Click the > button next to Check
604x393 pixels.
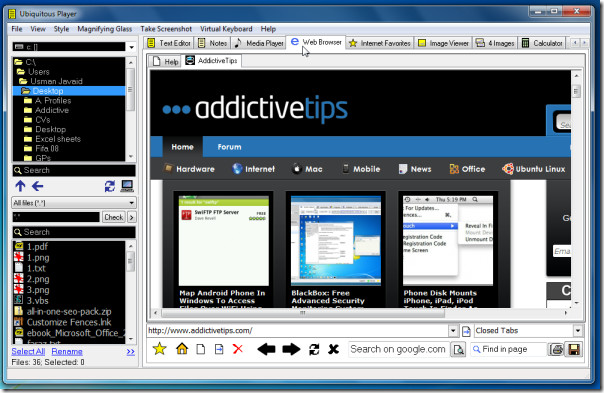pyautogui.click(x=131, y=217)
